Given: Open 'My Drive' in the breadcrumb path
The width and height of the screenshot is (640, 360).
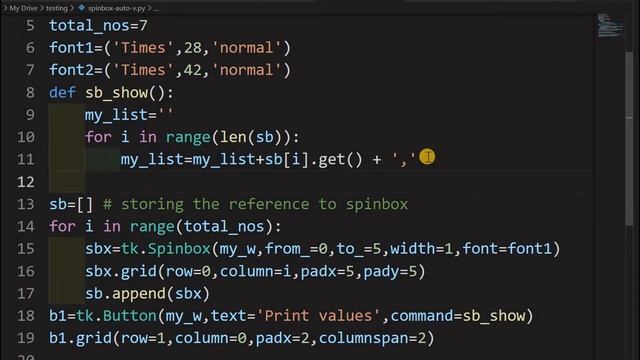Looking at the screenshot, I should coord(23,8).
